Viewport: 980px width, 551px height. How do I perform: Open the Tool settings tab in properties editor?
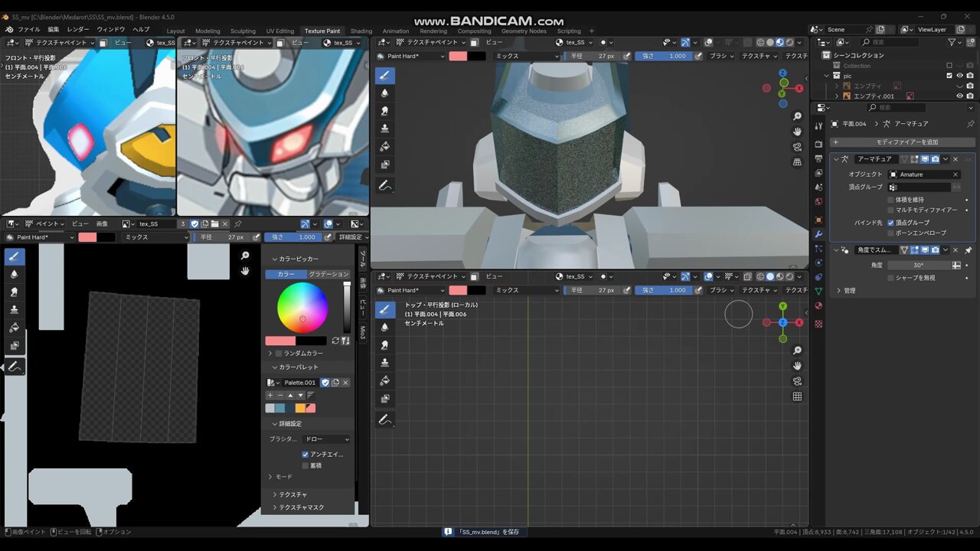point(818,126)
